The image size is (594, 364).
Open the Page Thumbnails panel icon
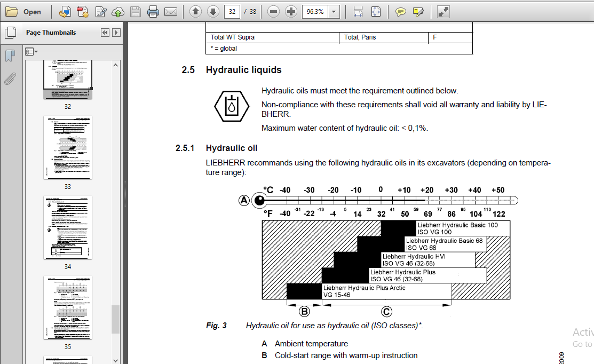pos(10,33)
